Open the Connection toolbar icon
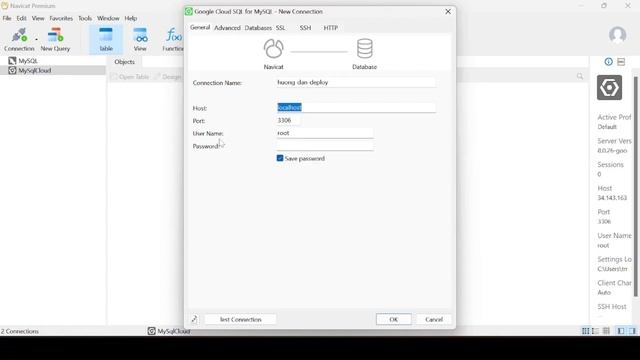Screen dimensions: 640x360 tap(19, 40)
